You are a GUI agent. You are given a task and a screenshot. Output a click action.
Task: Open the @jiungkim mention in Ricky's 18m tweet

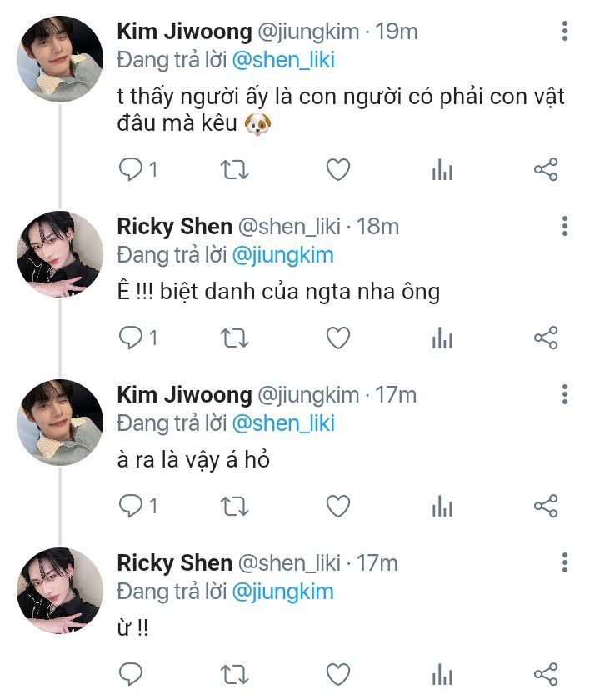pyautogui.click(x=282, y=254)
